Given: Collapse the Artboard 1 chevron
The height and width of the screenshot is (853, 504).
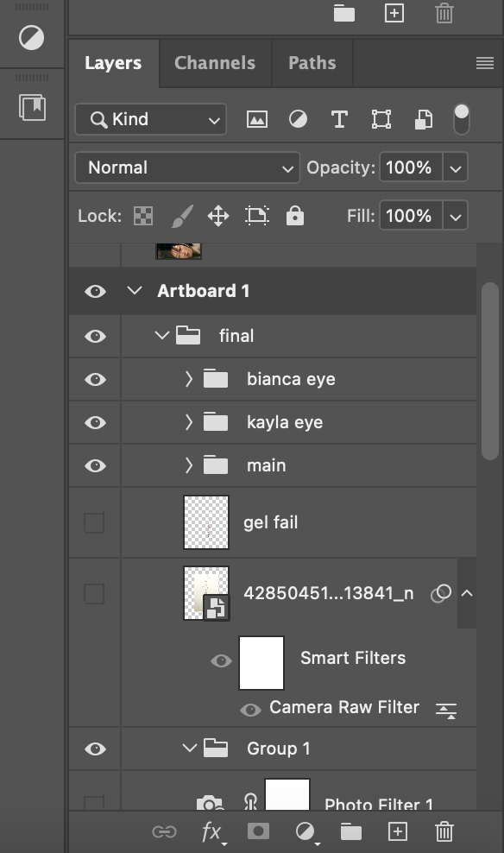Looking at the screenshot, I should pyautogui.click(x=135, y=290).
